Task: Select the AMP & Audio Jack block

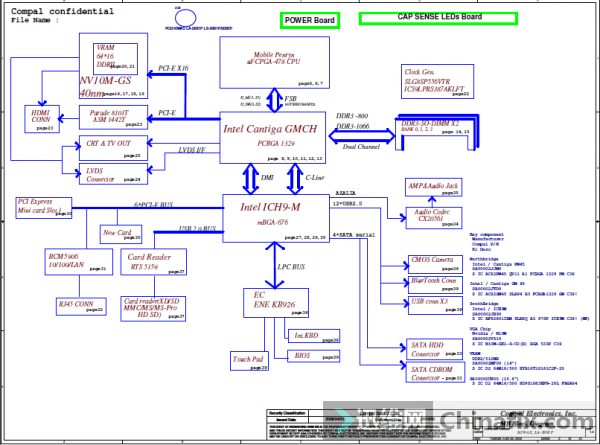Action: pyautogui.click(x=434, y=187)
